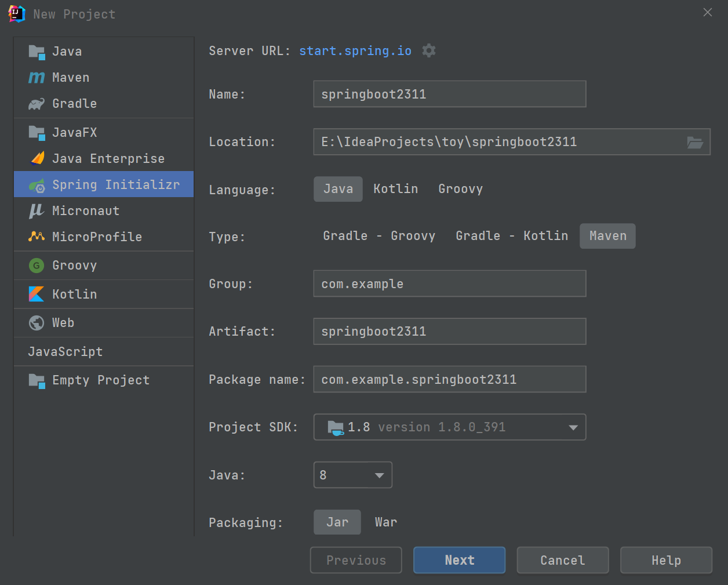Image resolution: width=728 pixels, height=585 pixels.
Task: Select Java in the project list
Action: 104,52
